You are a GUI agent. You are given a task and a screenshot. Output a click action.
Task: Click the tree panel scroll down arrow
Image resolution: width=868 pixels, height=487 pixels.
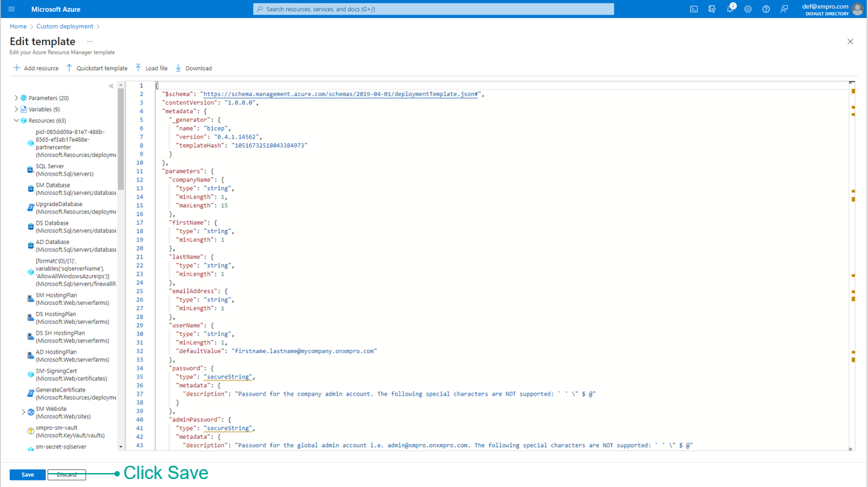[x=121, y=447]
